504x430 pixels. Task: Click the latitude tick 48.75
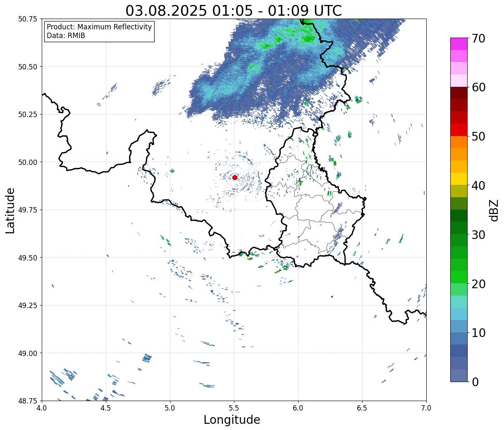coord(28,401)
